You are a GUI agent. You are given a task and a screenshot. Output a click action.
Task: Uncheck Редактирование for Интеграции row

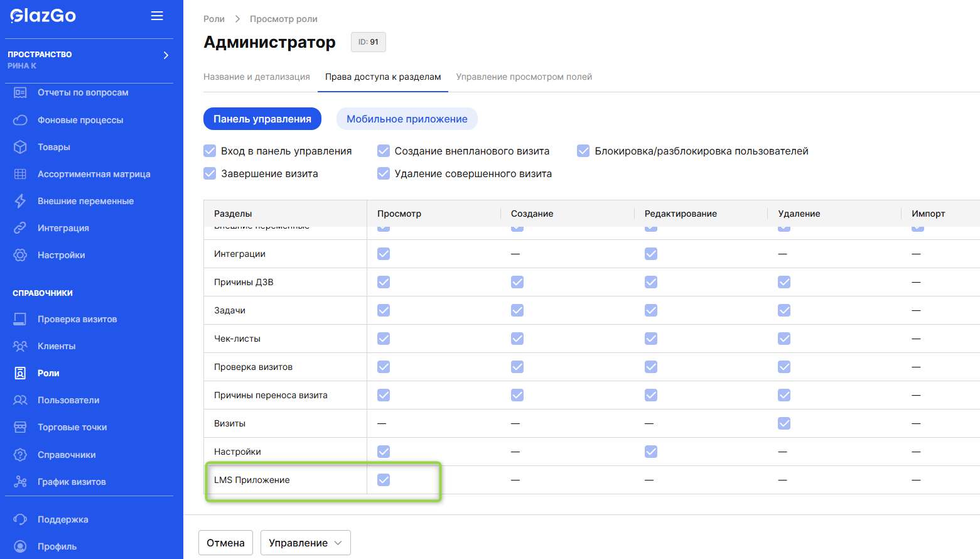pyautogui.click(x=651, y=254)
